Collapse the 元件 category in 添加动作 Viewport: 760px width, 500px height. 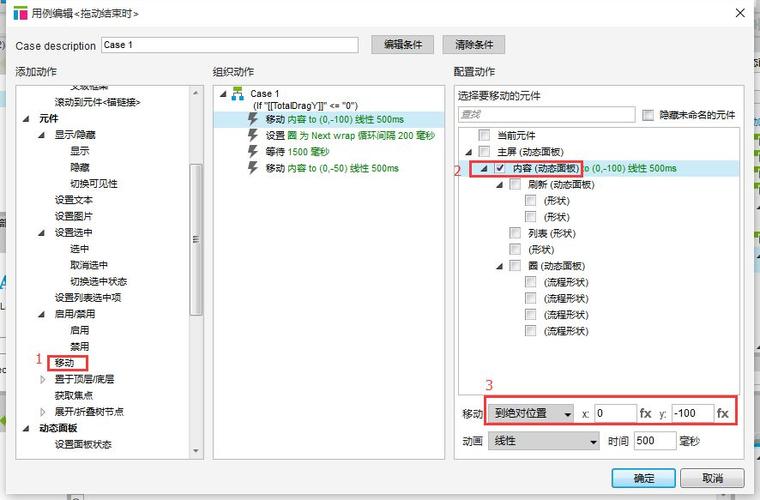[26, 119]
